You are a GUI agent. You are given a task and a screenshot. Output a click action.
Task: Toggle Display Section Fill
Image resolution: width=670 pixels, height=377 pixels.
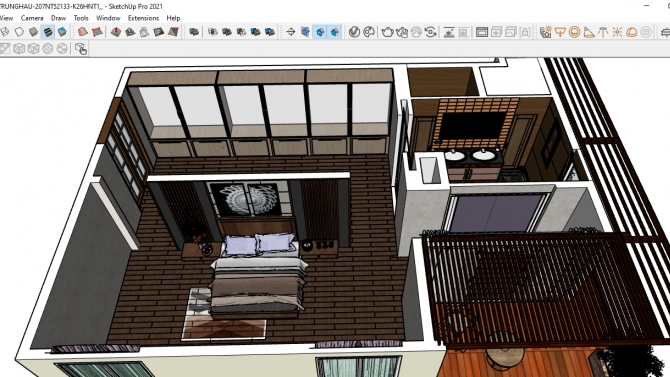coord(334,32)
